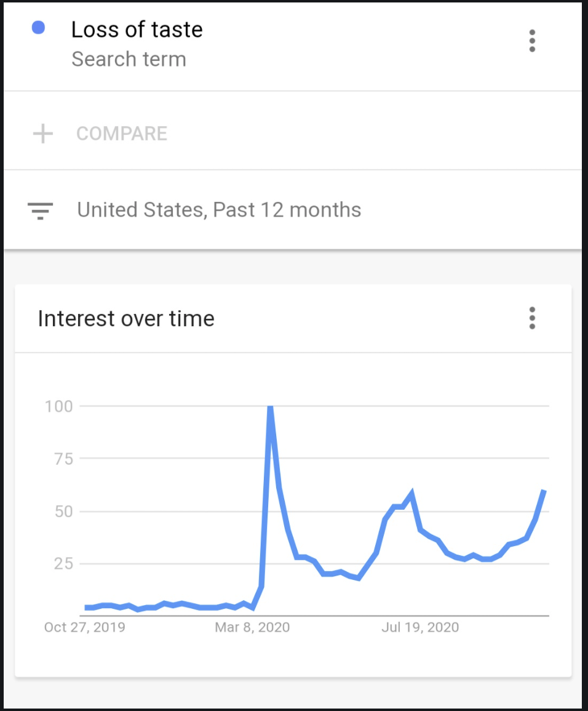The width and height of the screenshot is (588, 711).
Task: Click the 100 y-axis label
Action: (x=59, y=406)
